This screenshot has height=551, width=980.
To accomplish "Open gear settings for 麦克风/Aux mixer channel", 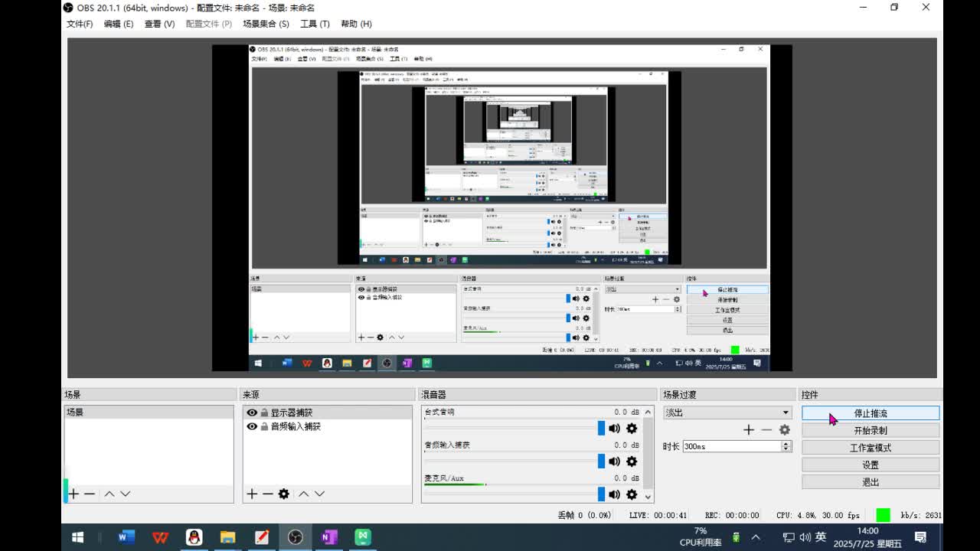I will (x=632, y=494).
